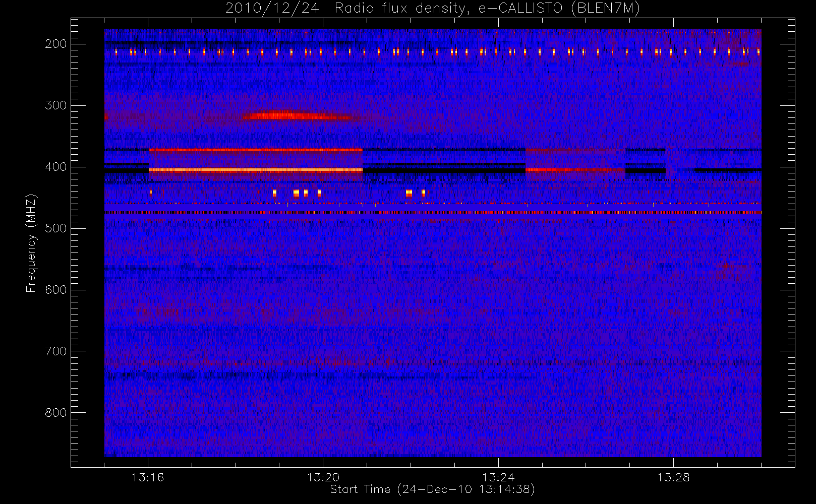Image resolution: width=816 pixels, height=504 pixels.
Task: Click the 200 frequency tick label
Action: pos(56,44)
